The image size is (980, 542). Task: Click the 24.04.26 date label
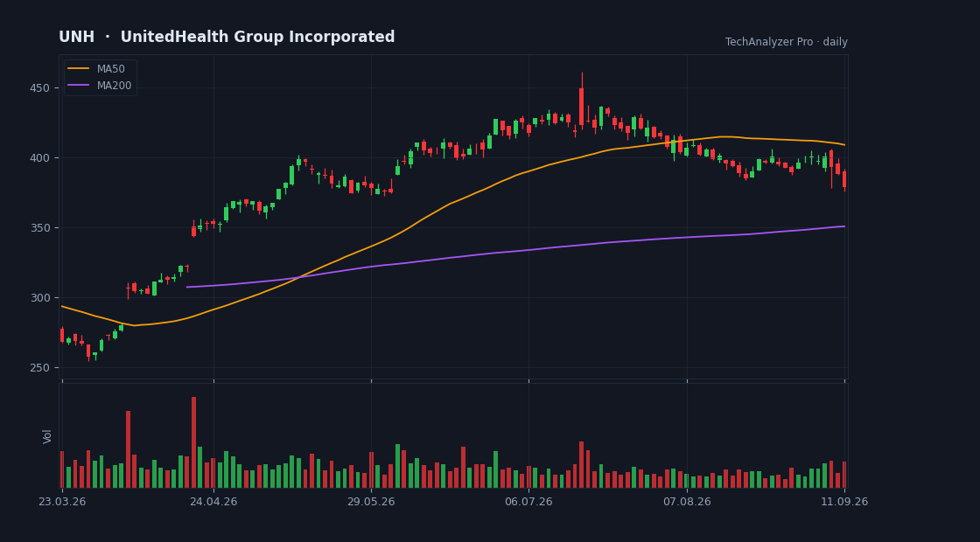[213, 502]
